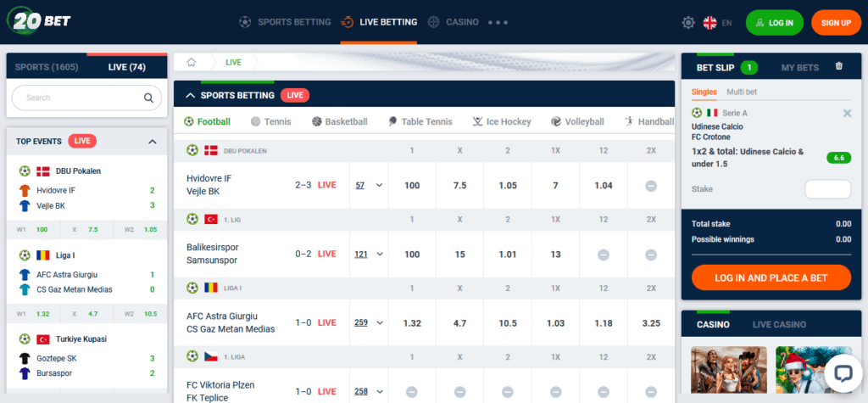Select the Multi bet tab
This screenshot has width=868, height=403.
(742, 92)
